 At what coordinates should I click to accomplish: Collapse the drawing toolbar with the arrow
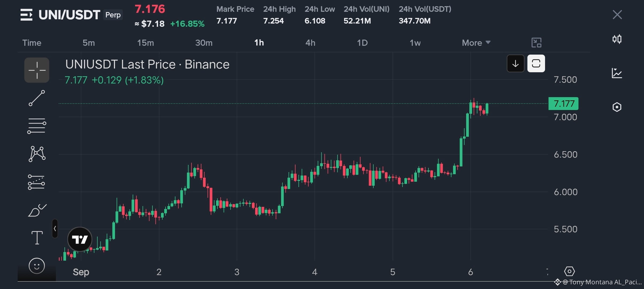pos(55,229)
